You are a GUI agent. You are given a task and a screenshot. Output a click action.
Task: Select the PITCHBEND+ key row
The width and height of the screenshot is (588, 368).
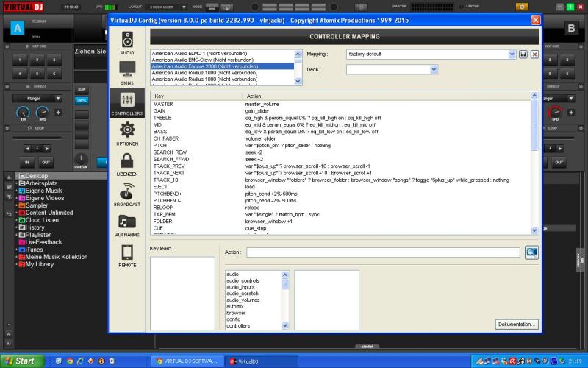(342, 194)
